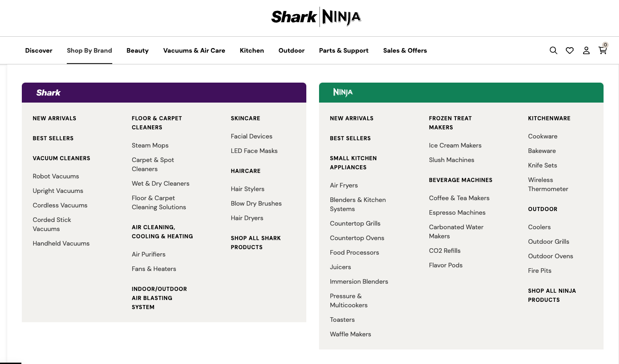Image resolution: width=619 pixels, height=364 pixels.
Task: Select CO2 Refills
Action: coord(444,251)
